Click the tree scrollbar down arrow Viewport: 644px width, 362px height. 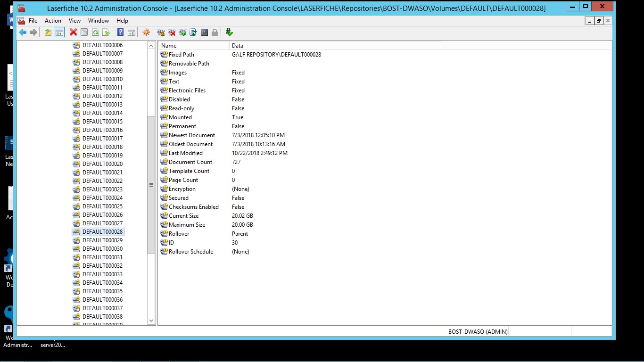point(151,321)
